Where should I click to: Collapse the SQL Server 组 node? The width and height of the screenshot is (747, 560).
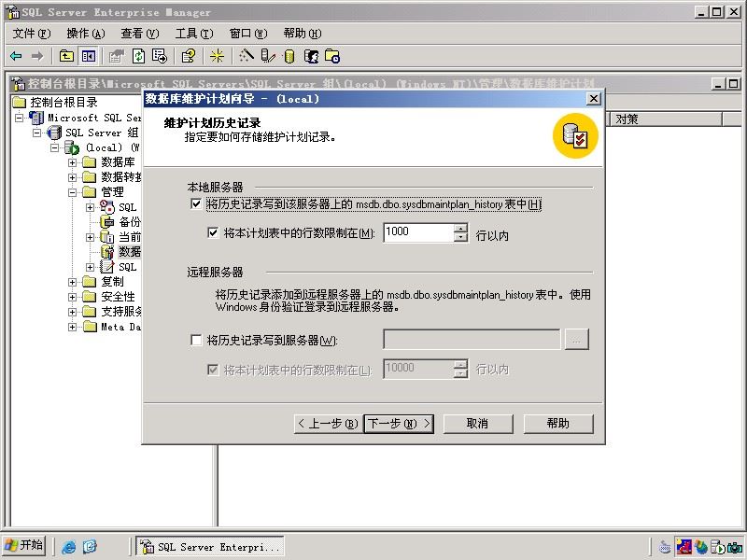(36, 133)
